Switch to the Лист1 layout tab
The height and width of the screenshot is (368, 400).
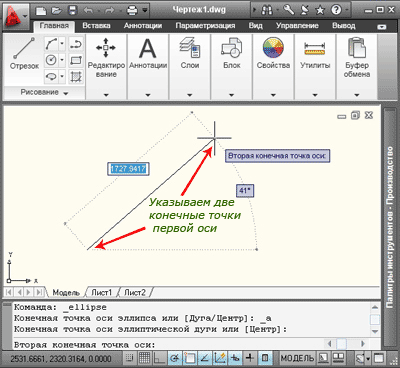point(102,293)
